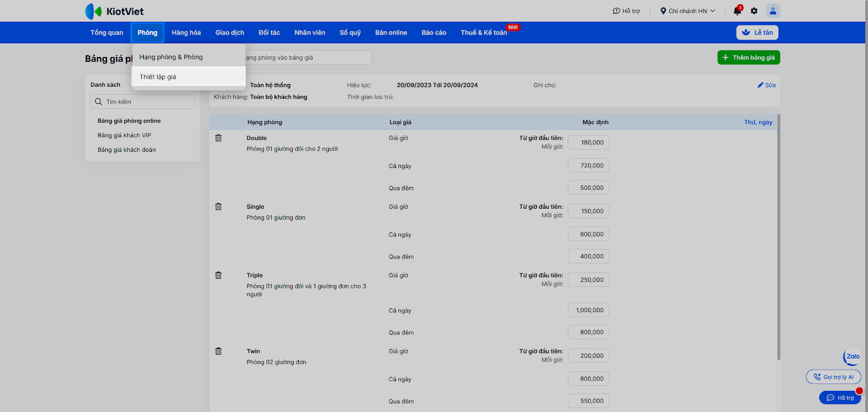Open settings gear icon

pos(754,11)
